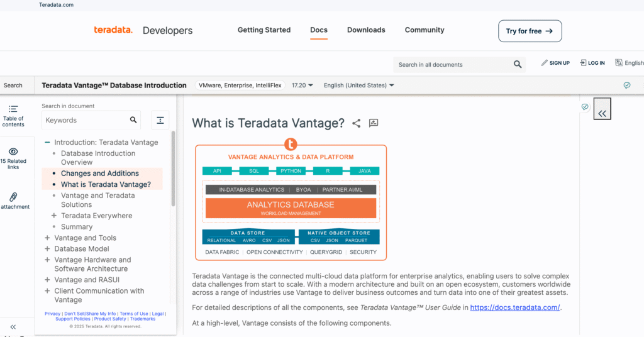Click the Product Safety footer link

pos(110,319)
